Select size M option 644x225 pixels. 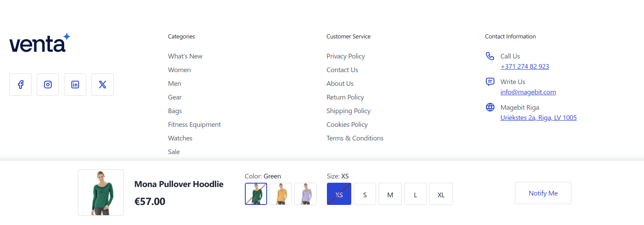click(x=390, y=194)
